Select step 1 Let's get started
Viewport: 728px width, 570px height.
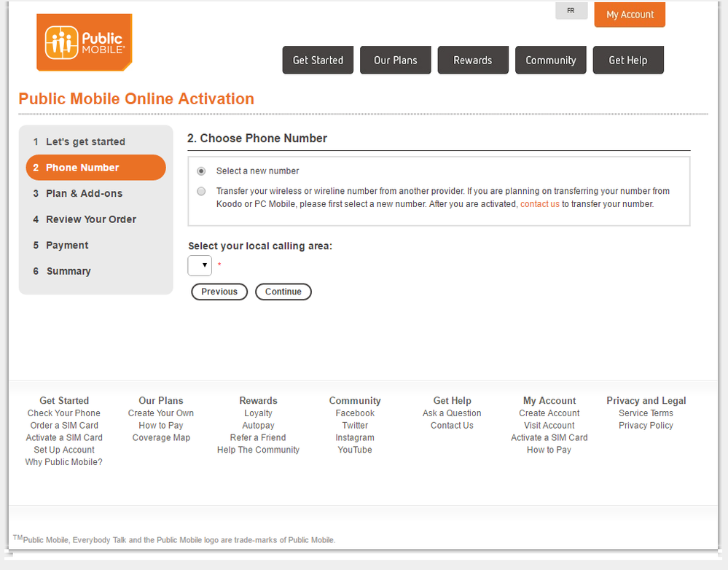tap(85, 141)
